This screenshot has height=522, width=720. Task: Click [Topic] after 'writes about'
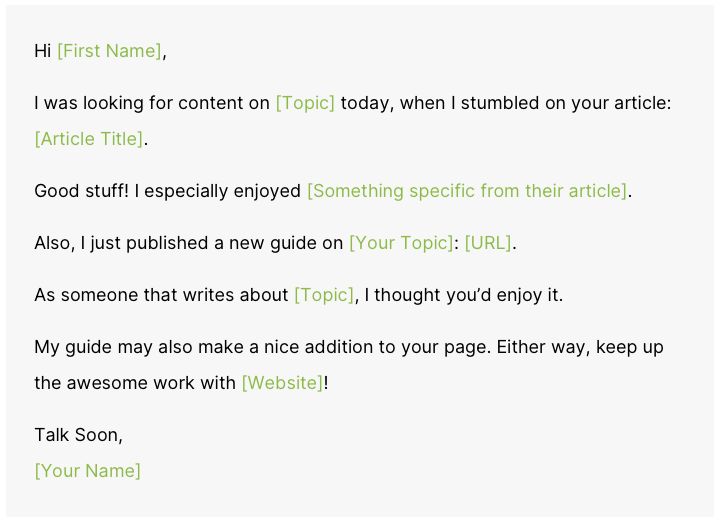pyautogui.click(x=324, y=295)
